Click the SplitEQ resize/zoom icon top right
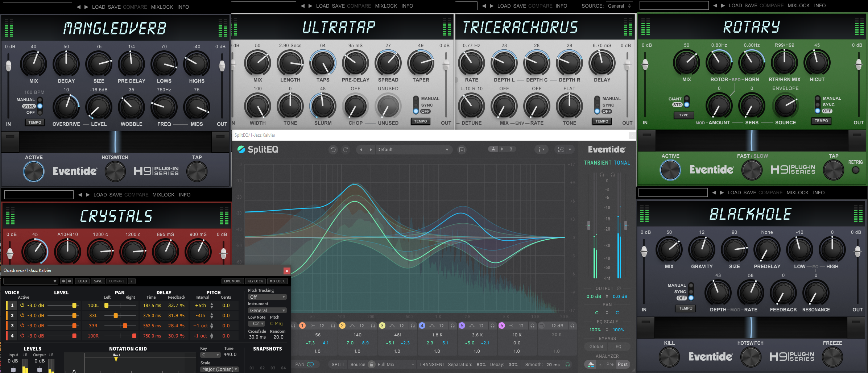 click(x=561, y=149)
